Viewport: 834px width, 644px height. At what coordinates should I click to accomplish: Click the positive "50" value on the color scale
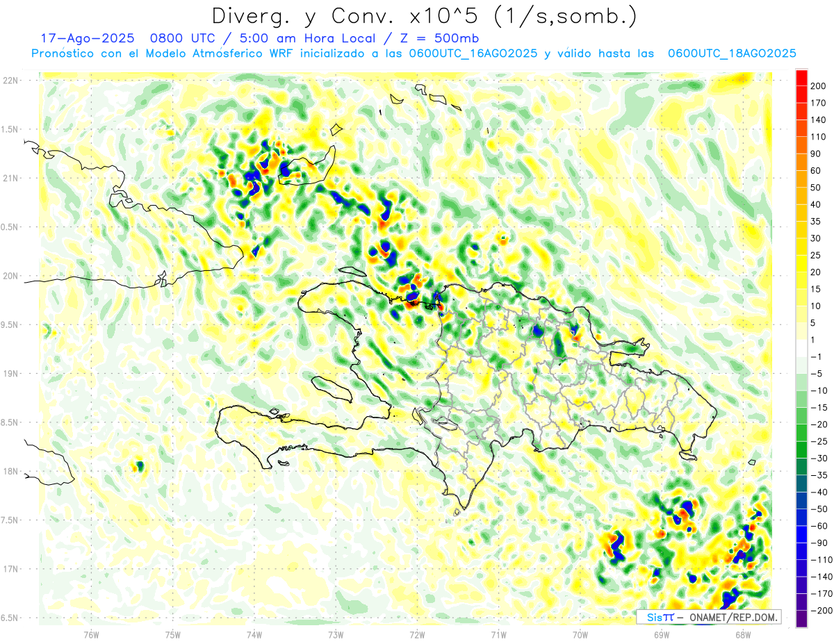coord(815,188)
